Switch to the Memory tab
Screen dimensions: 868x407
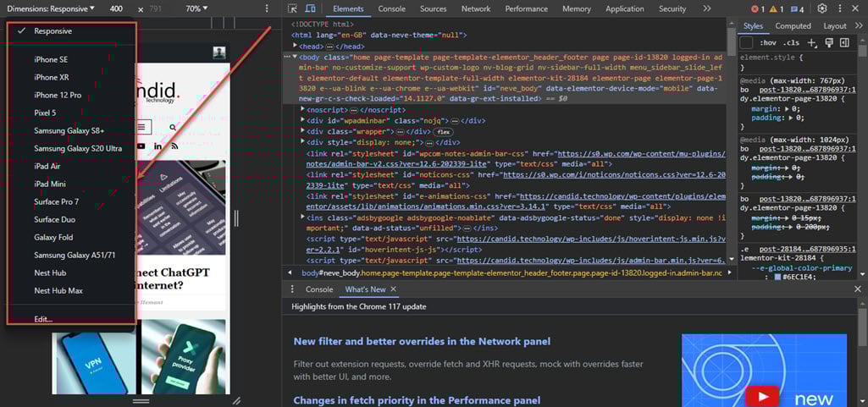point(577,8)
